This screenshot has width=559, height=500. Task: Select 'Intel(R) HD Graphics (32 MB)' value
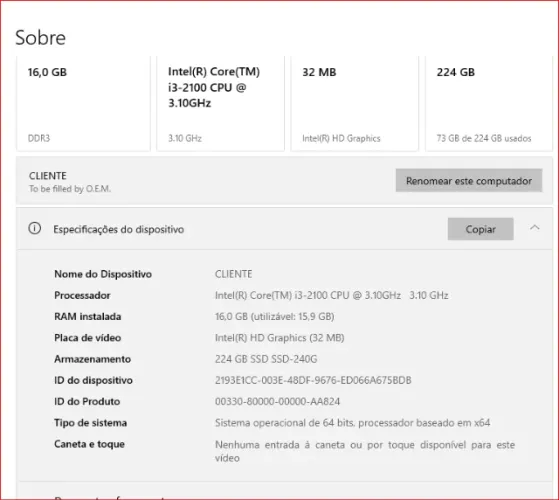280,338
